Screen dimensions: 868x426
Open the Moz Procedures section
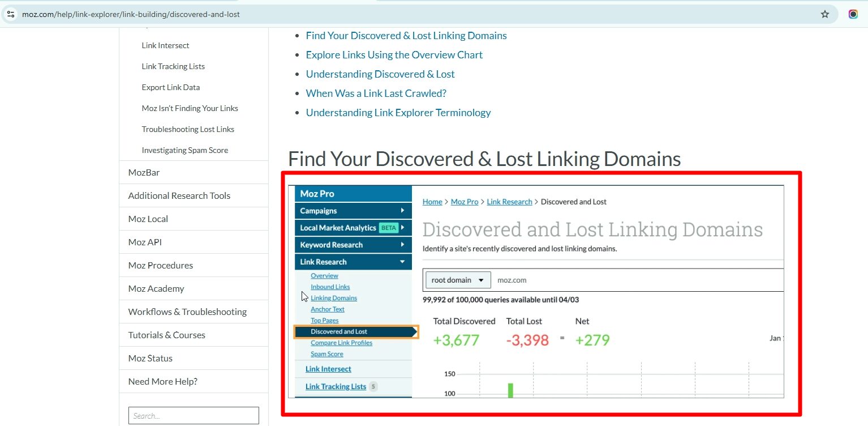click(194, 265)
